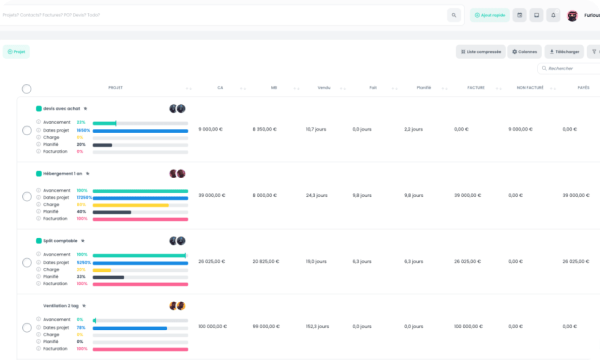
Task: Click the Planifié column header
Action: pos(424,88)
